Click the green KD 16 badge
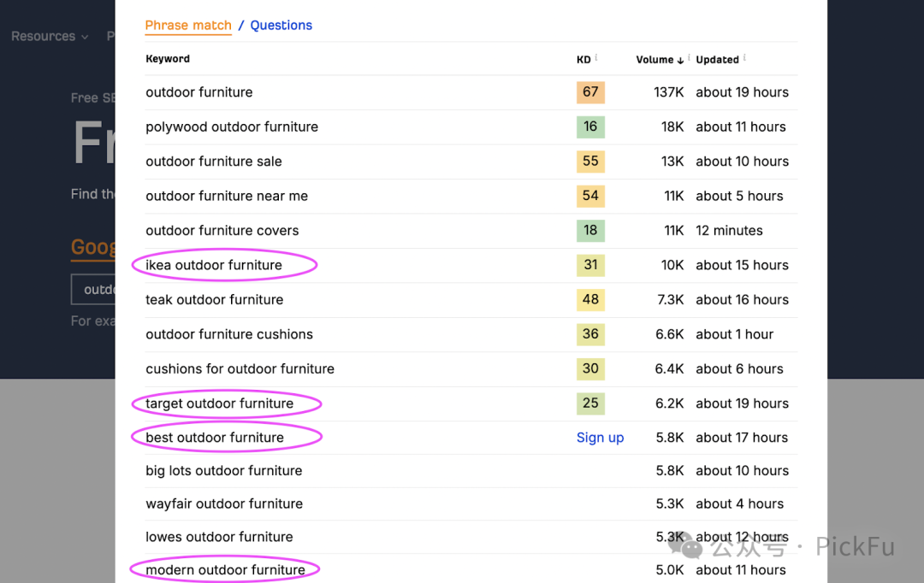This screenshot has width=924, height=583. [590, 127]
